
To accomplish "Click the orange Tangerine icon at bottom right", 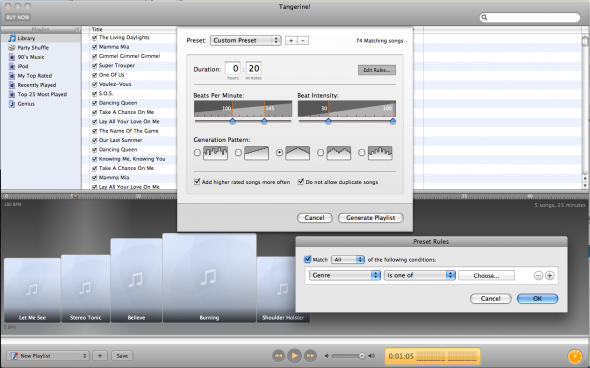I will point(574,356).
